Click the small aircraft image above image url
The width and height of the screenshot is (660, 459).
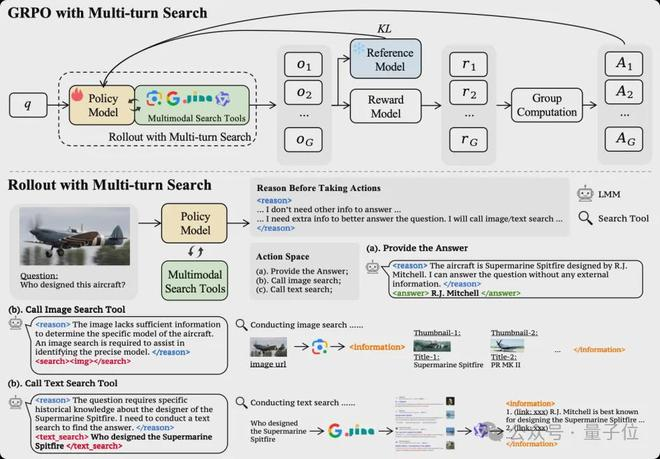point(268,347)
